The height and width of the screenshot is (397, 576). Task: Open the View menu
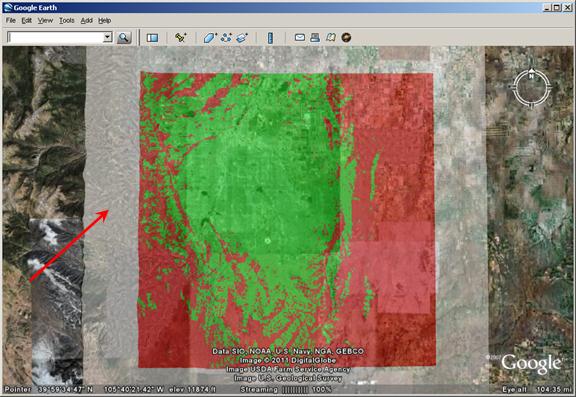(x=45, y=21)
